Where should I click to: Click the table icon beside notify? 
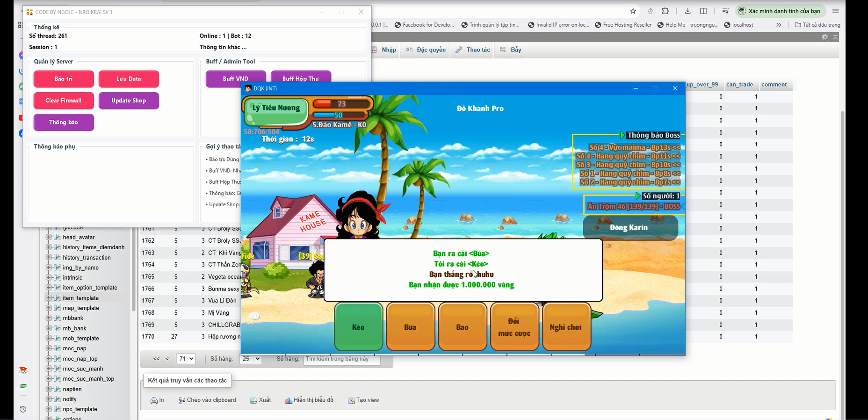[x=57, y=399]
